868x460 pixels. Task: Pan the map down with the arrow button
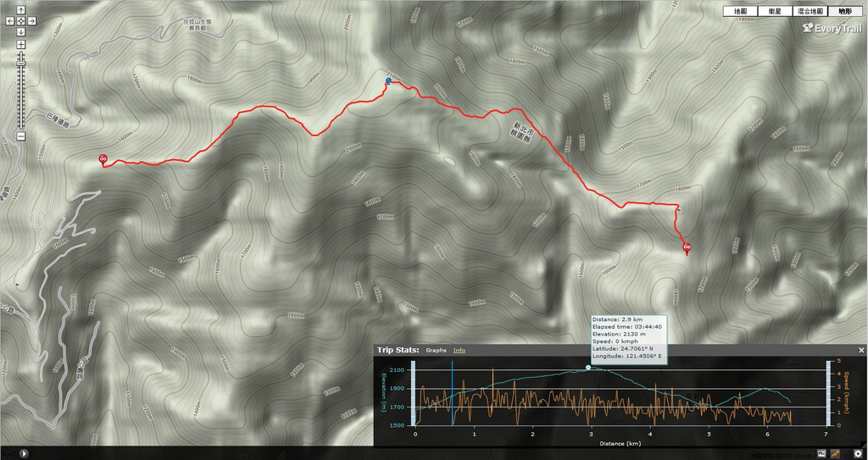coord(21,32)
